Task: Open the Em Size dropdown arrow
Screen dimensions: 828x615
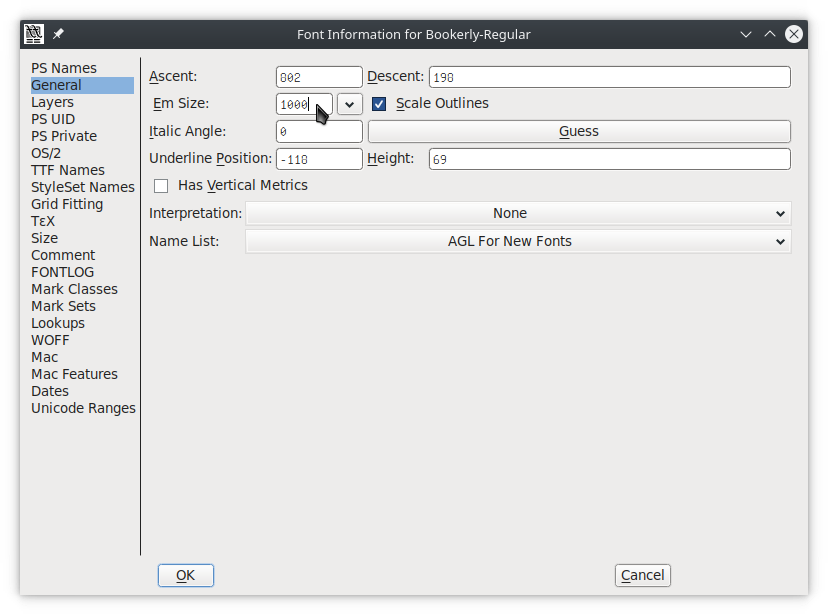Action: coord(350,104)
